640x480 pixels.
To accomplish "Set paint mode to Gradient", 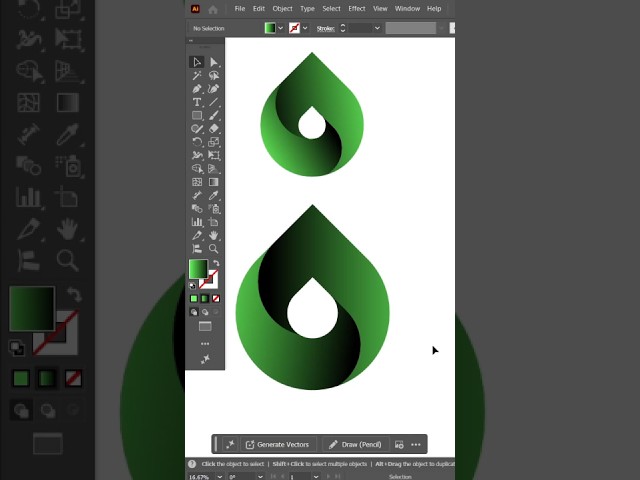I will (205, 299).
